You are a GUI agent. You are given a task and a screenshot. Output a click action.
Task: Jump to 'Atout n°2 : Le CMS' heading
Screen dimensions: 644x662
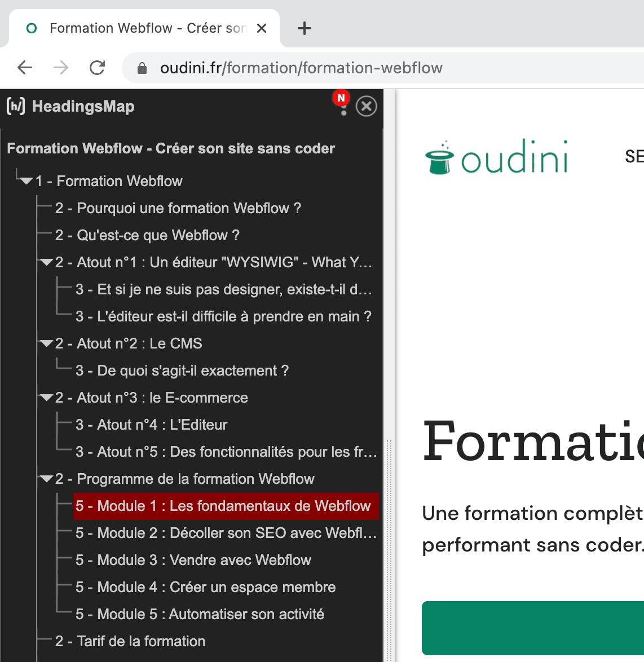[x=129, y=343]
